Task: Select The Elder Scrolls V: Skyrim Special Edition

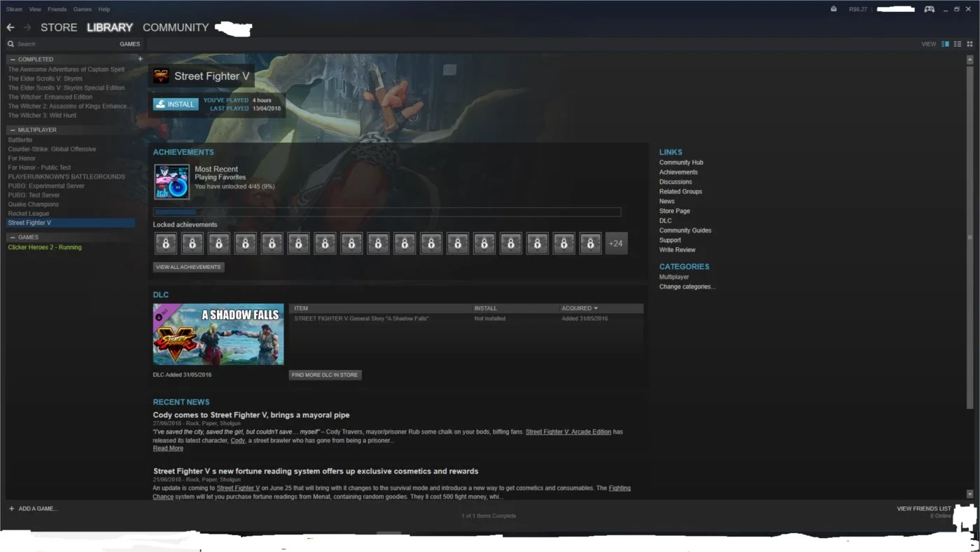Action: (x=66, y=88)
